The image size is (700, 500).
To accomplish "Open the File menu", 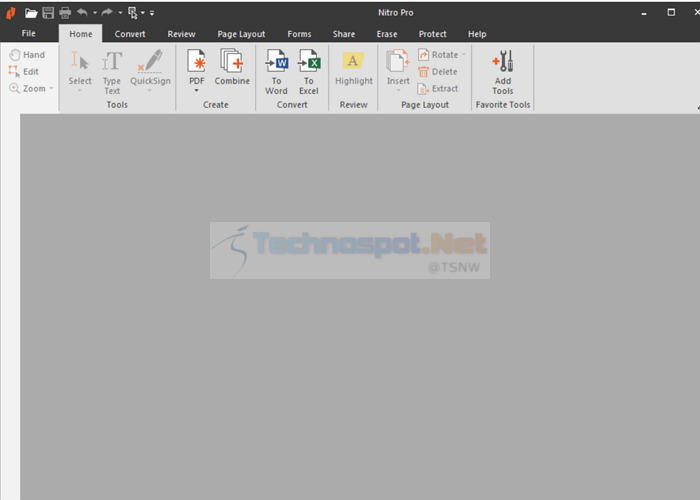I will pos(29,33).
